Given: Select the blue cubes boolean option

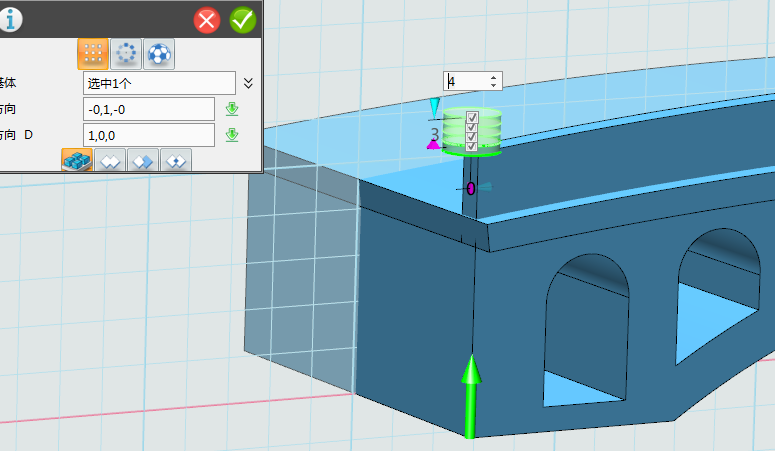Looking at the screenshot, I should pos(77,160).
